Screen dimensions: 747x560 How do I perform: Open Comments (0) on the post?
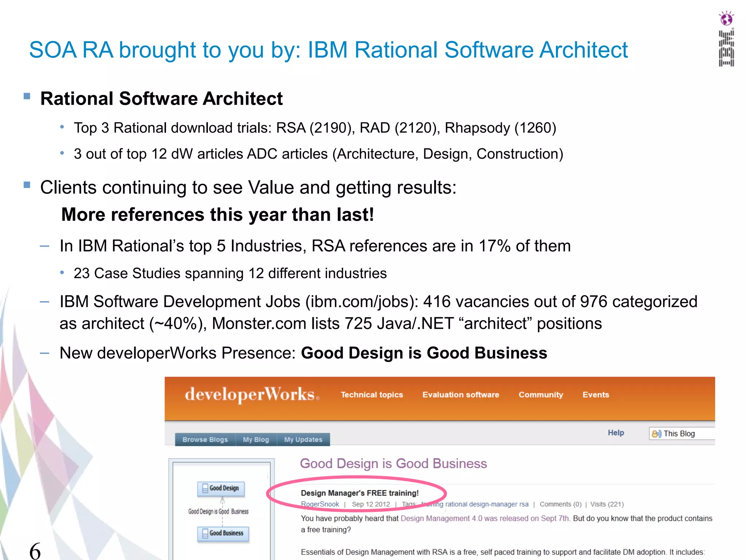(561, 504)
